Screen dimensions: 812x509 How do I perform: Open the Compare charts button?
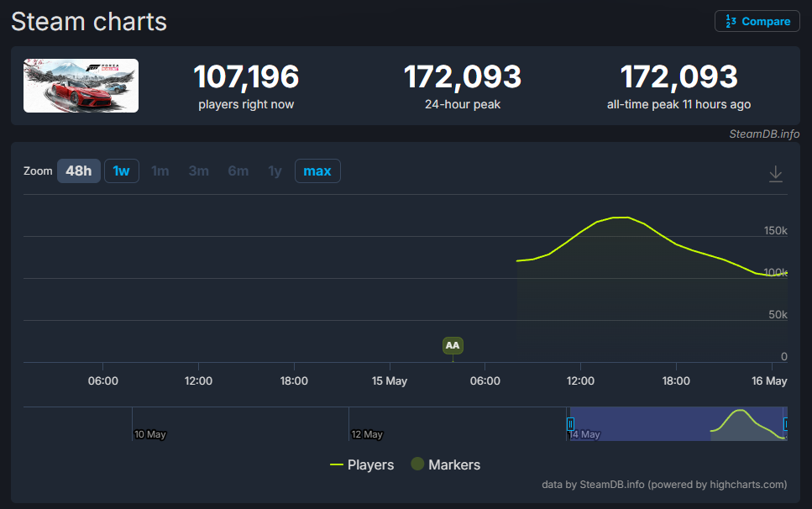click(757, 21)
